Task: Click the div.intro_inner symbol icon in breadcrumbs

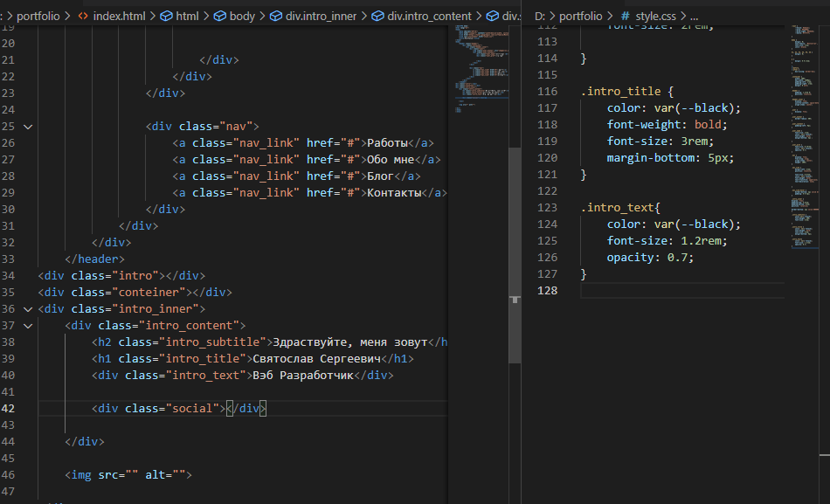Action: point(275,16)
